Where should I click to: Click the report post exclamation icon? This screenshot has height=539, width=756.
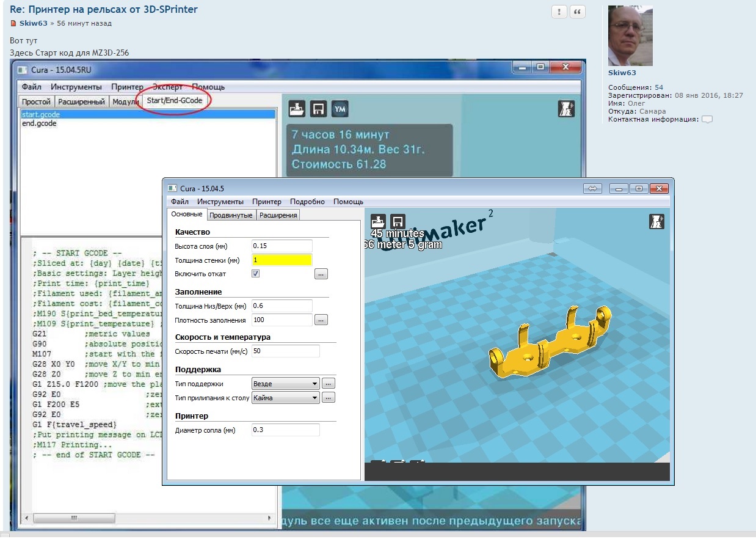[559, 12]
